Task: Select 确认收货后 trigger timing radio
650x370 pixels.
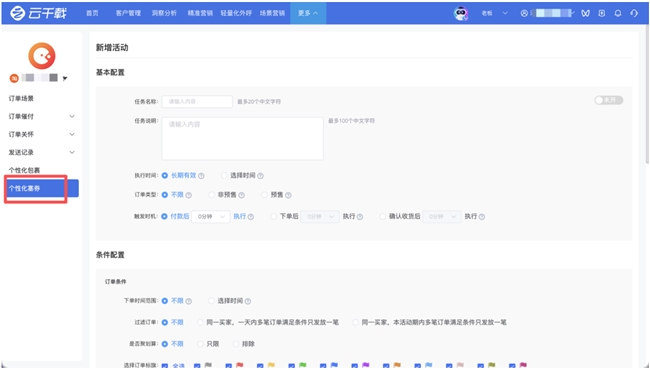Action: [382, 216]
